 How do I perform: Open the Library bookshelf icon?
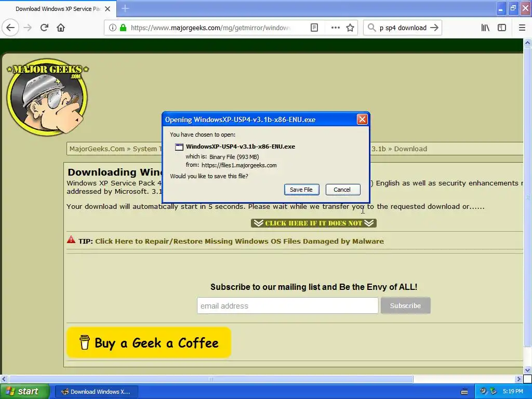tap(485, 28)
